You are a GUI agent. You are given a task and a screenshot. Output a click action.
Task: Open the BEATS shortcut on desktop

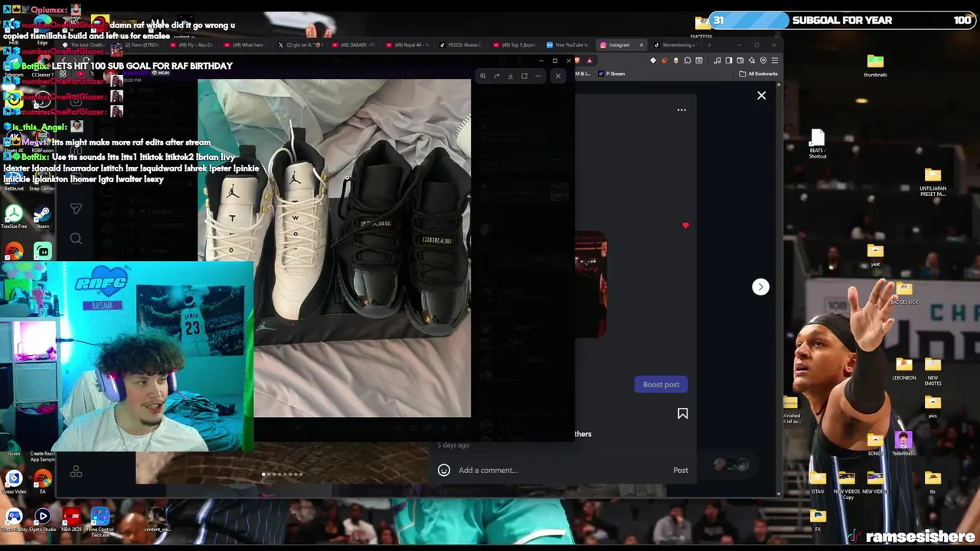coord(818,143)
